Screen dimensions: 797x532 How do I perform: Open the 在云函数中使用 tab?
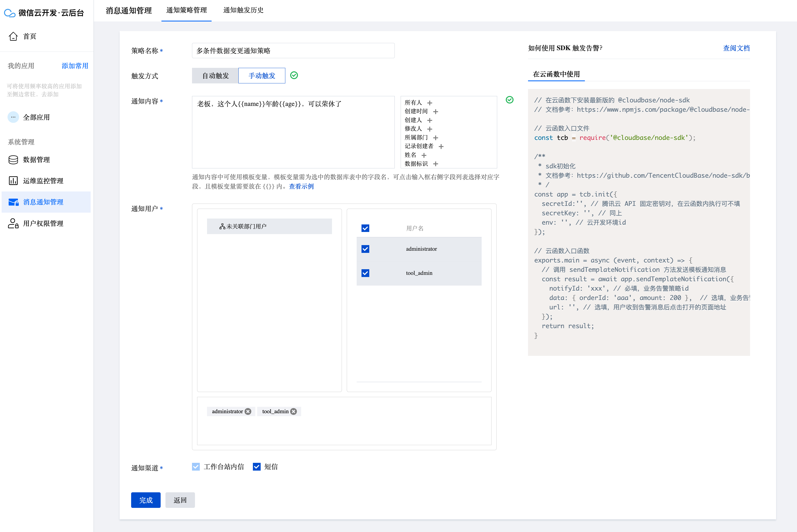coord(556,74)
